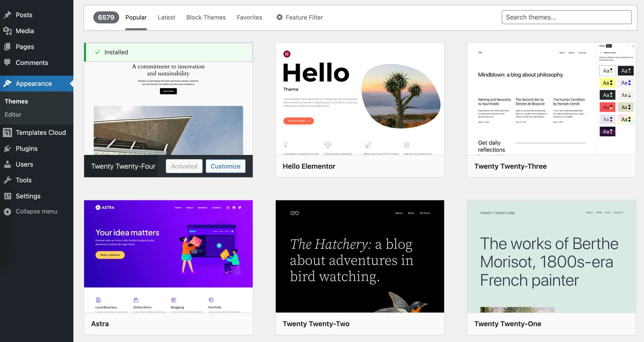The height and width of the screenshot is (342, 644).
Task: Open the Block Themes tab
Action: [x=206, y=17]
